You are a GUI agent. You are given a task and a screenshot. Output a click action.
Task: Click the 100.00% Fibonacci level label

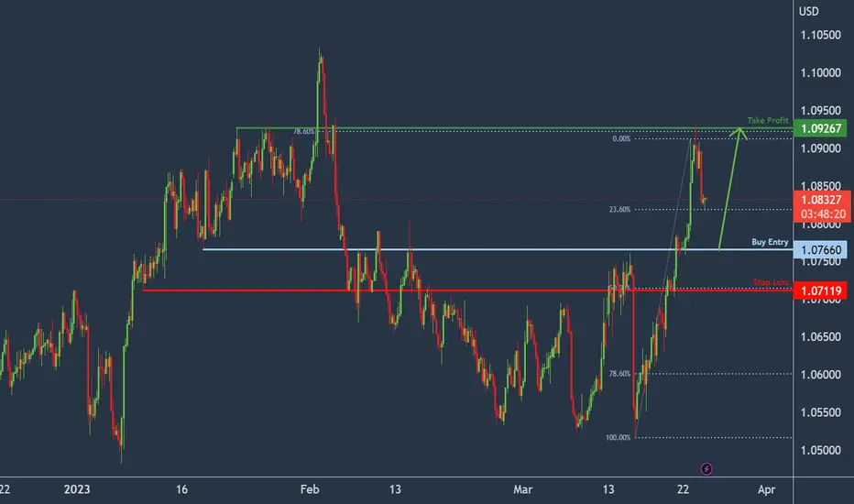pyautogui.click(x=619, y=437)
